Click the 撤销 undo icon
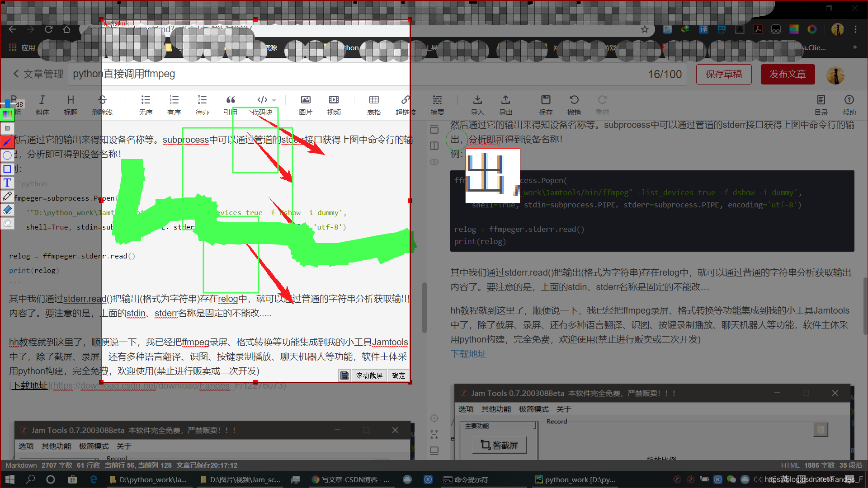The image size is (868, 488). [574, 105]
